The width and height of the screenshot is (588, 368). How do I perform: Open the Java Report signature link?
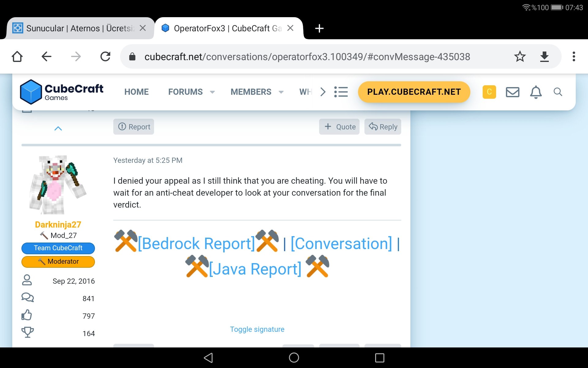255,269
